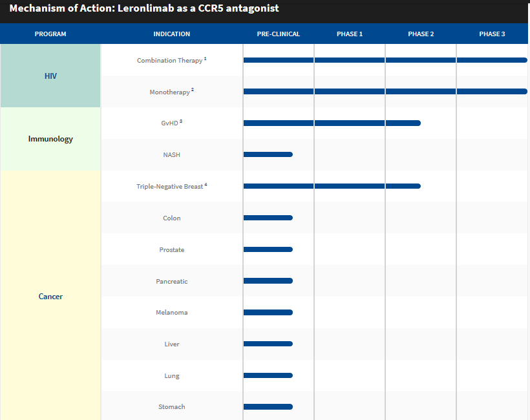Click the "Colon" indication label
Viewport: 530px width, 420px height.
click(x=172, y=218)
